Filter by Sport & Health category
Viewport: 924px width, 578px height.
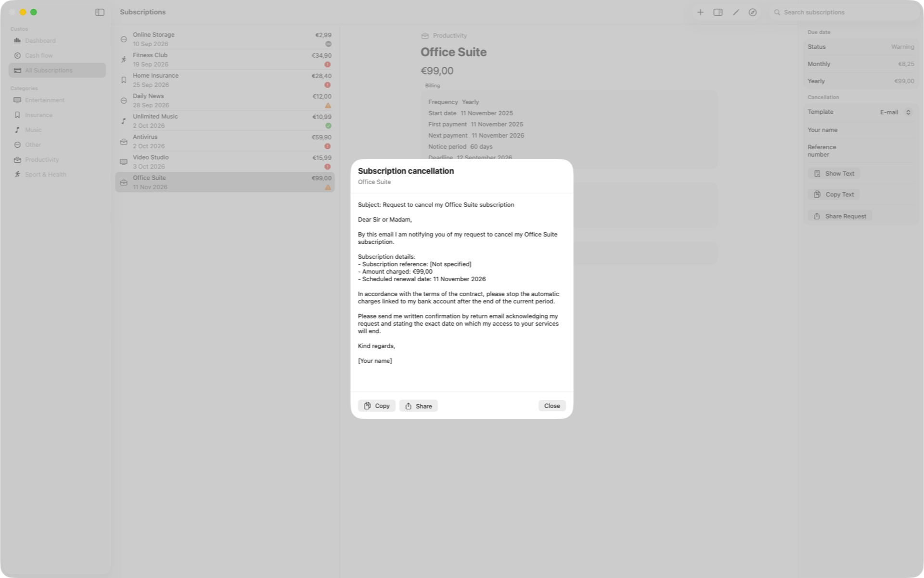pyautogui.click(x=57, y=174)
